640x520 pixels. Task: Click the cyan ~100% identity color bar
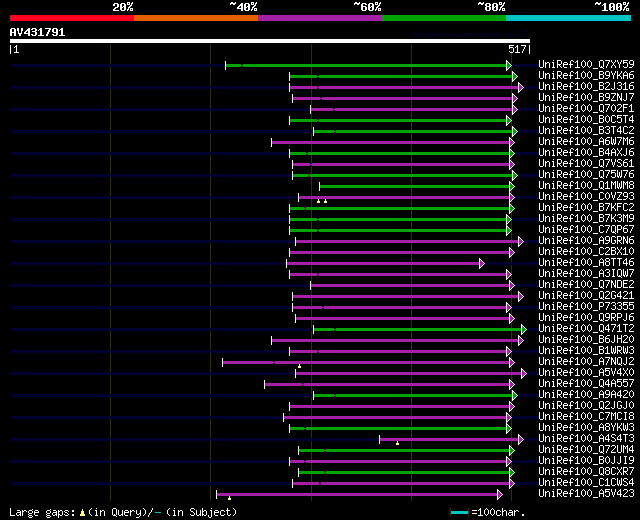pos(569,18)
